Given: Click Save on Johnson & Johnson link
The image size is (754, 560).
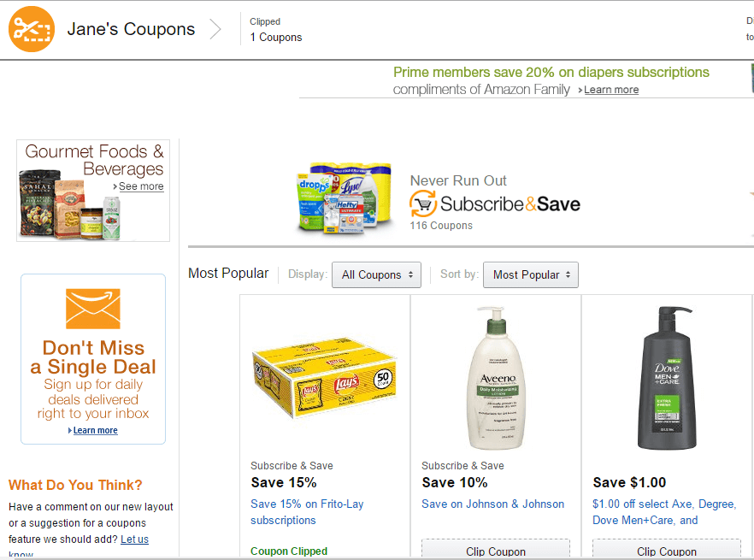Looking at the screenshot, I should coord(492,504).
